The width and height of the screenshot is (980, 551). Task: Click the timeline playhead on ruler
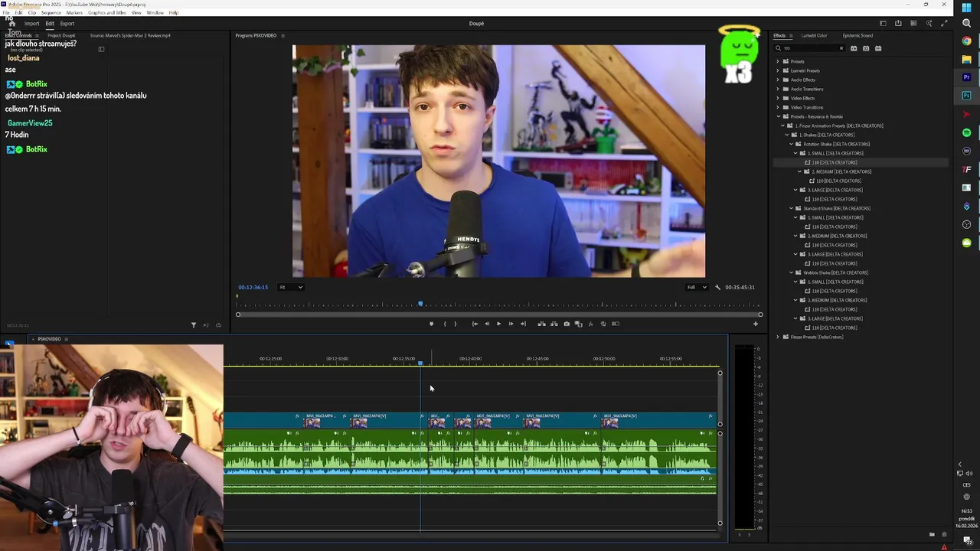[420, 363]
